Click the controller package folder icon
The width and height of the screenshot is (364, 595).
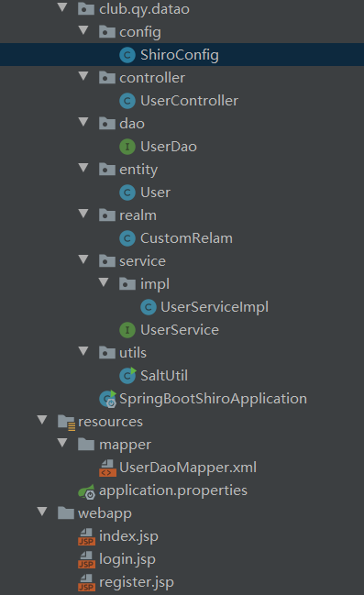click(x=107, y=78)
